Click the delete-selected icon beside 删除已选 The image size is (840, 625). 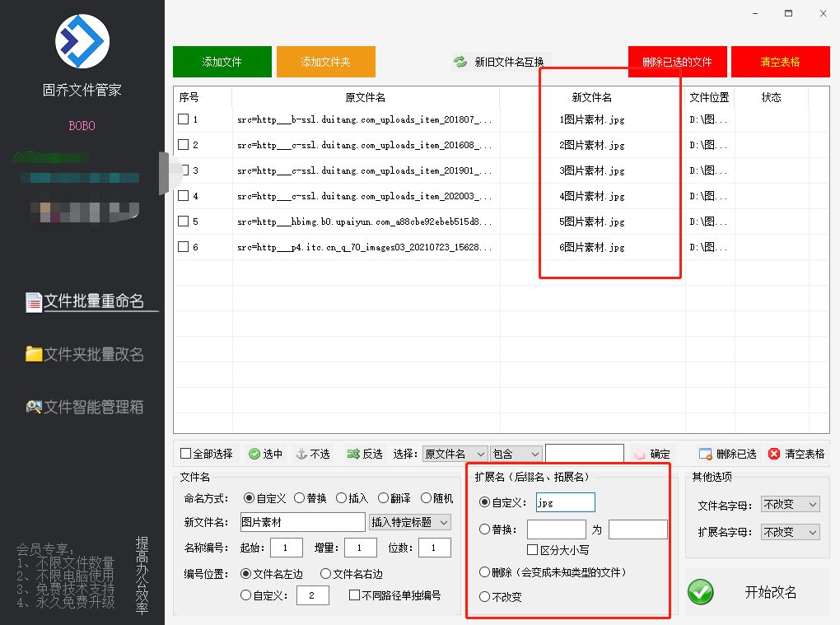(705, 455)
